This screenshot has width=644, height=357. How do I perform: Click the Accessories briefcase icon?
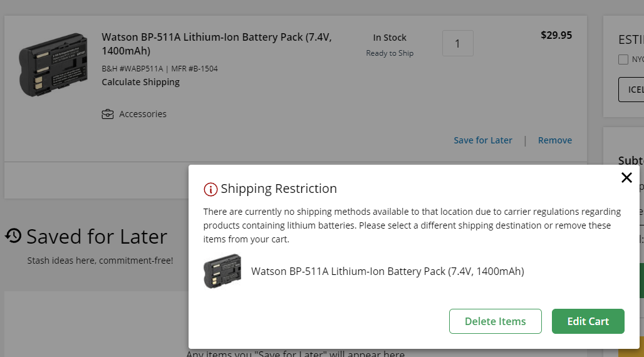pos(108,114)
